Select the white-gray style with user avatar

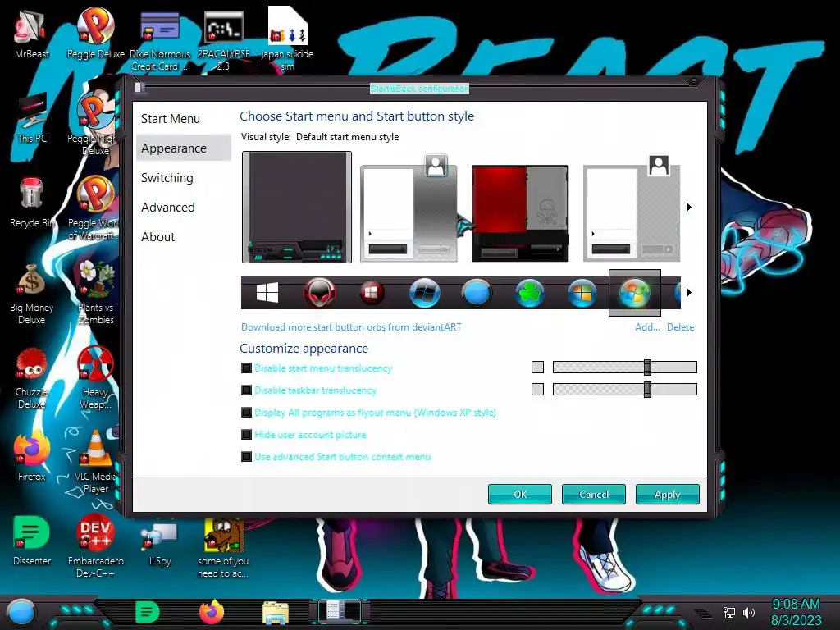409,208
